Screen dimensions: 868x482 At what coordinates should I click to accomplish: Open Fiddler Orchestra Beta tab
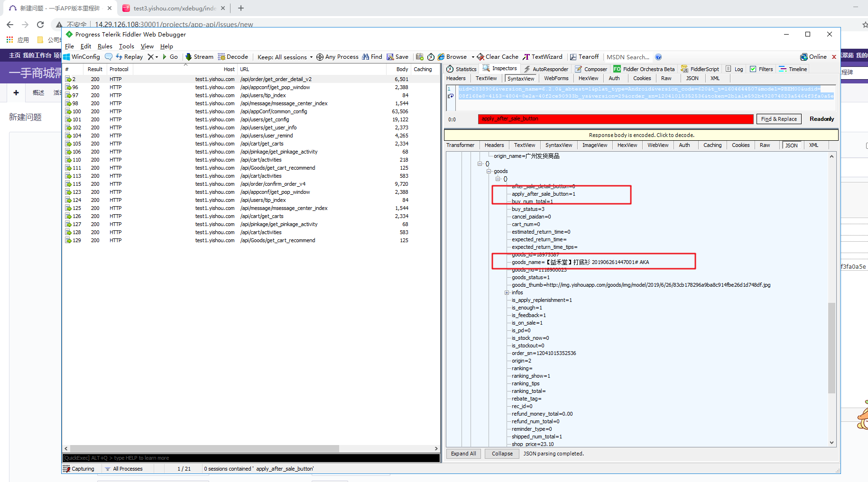click(644, 69)
